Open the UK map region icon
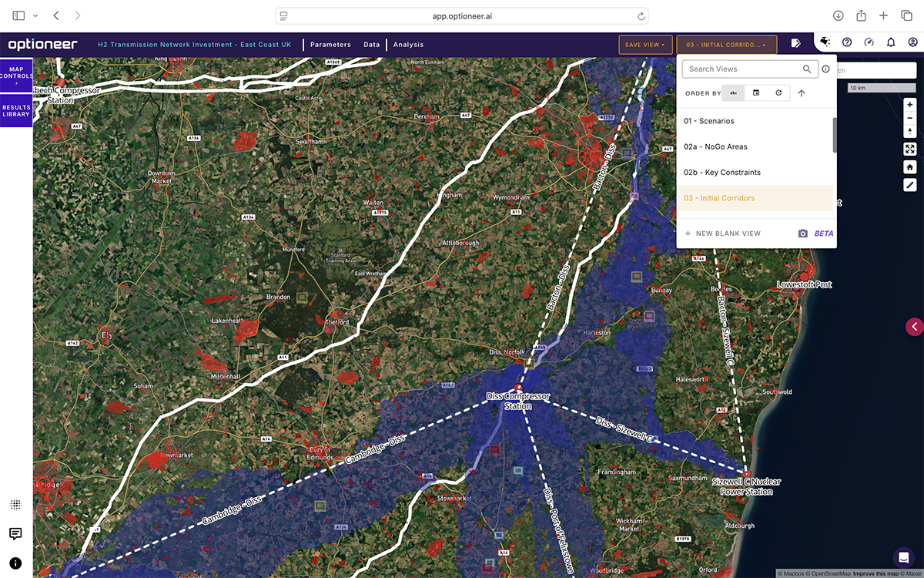This screenshot has width=924, height=578. 825,42
